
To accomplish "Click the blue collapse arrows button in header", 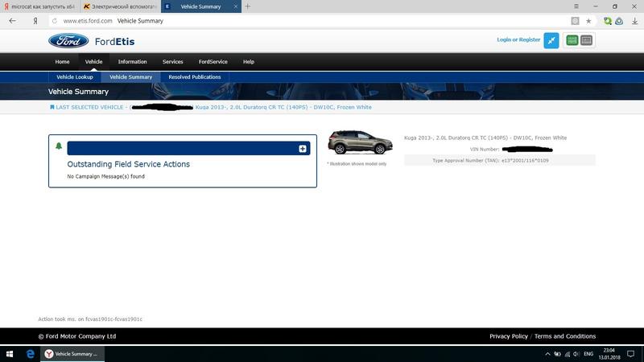I will coord(551,40).
